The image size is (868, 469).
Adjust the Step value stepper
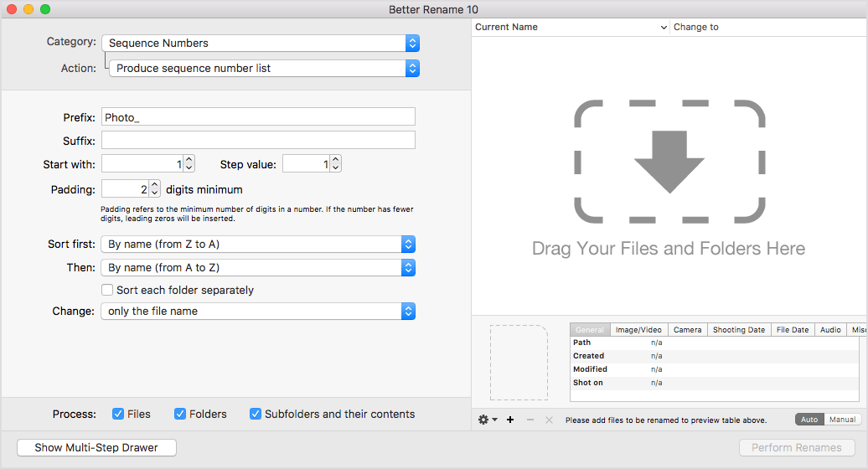pyautogui.click(x=335, y=163)
